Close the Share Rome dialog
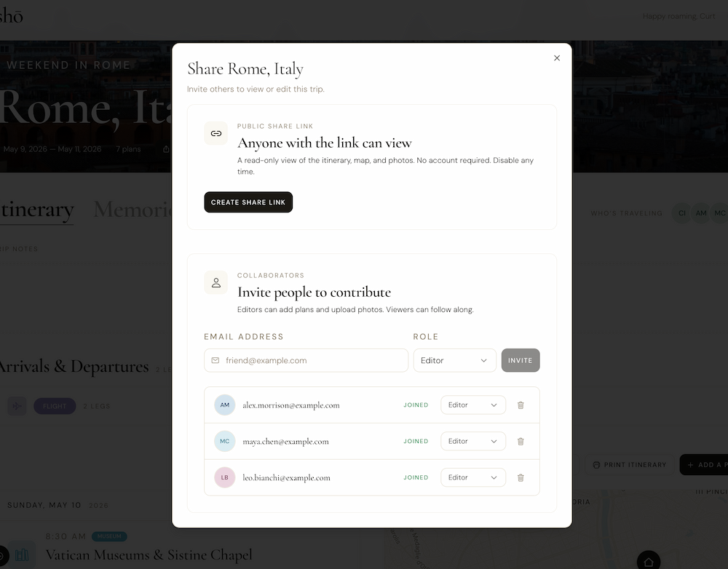 click(557, 58)
